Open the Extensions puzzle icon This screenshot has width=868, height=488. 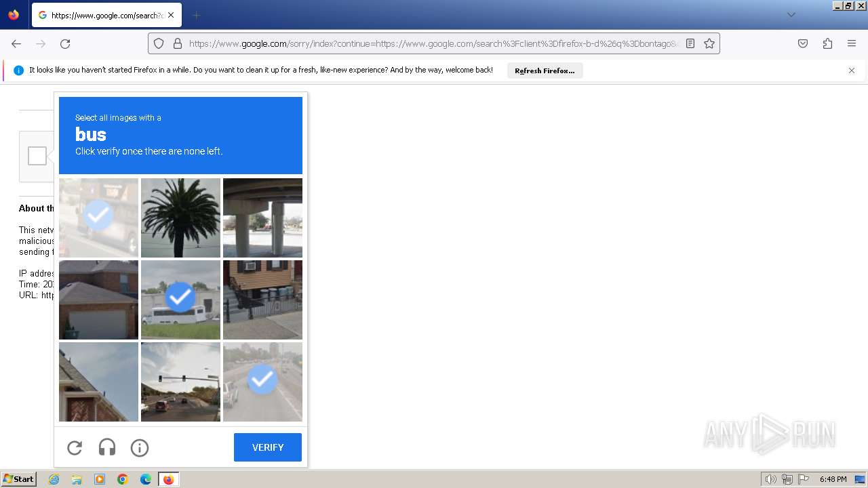tap(827, 43)
